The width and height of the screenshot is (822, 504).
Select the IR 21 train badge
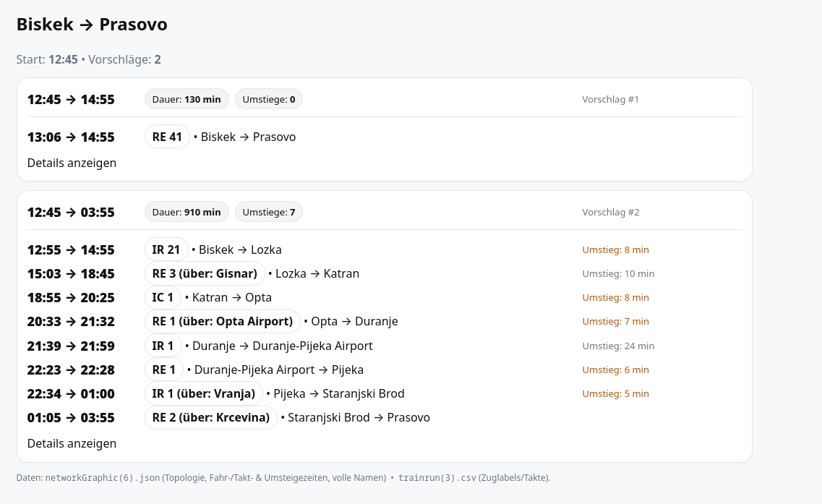[x=166, y=249]
